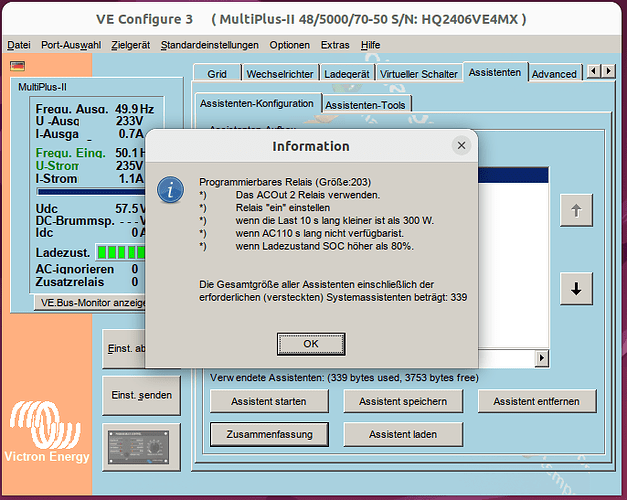This screenshot has height=500, width=627.
Task: Click the 'Relais "ein" einstellen' line
Action: click(283, 208)
